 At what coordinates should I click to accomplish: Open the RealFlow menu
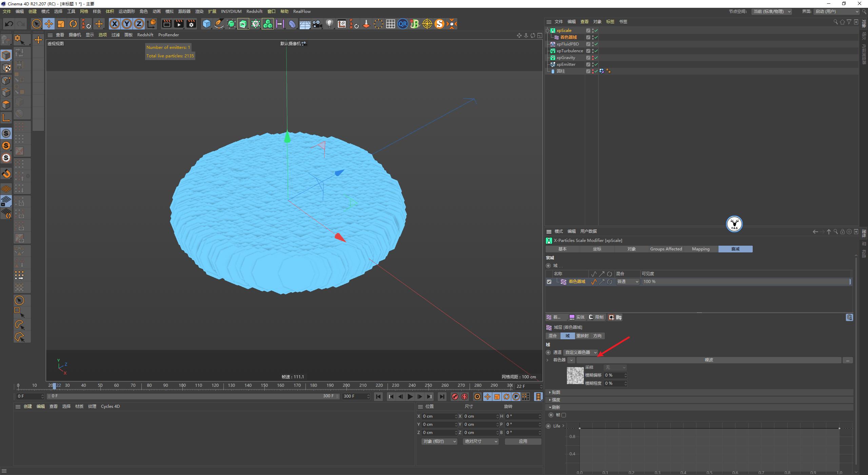point(301,11)
